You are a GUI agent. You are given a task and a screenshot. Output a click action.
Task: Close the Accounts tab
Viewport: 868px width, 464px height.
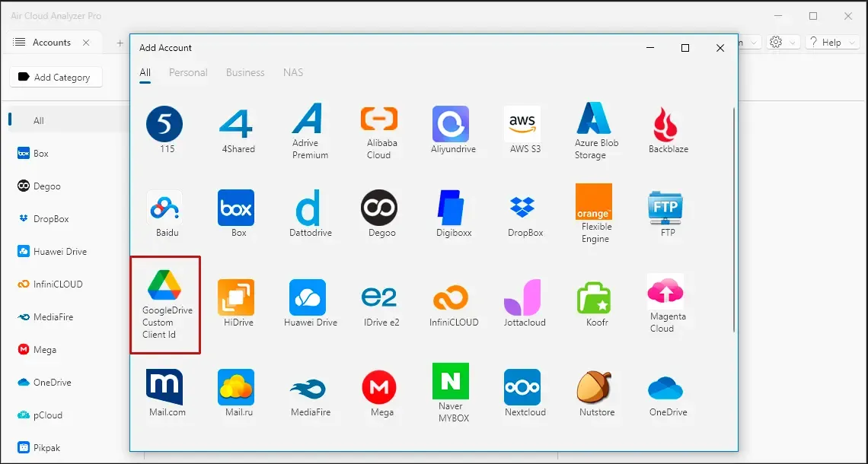tap(86, 43)
